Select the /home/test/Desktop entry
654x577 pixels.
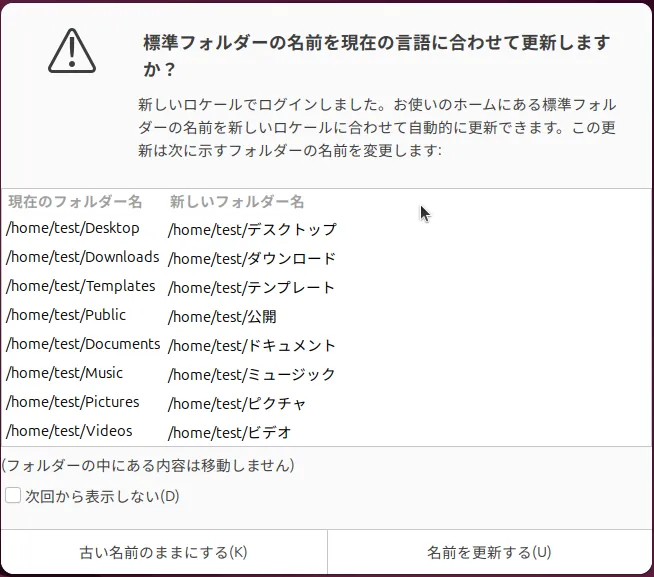pyautogui.click(x=73, y=229)
